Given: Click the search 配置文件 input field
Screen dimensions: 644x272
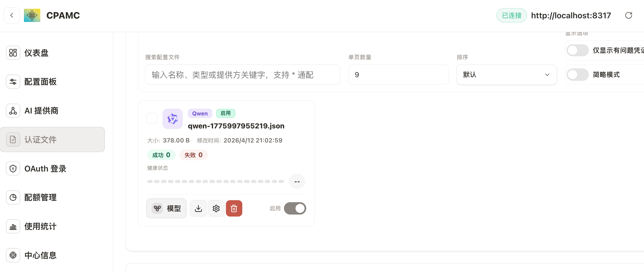Looking at the screenshot, I should click(x=242, y=75).
